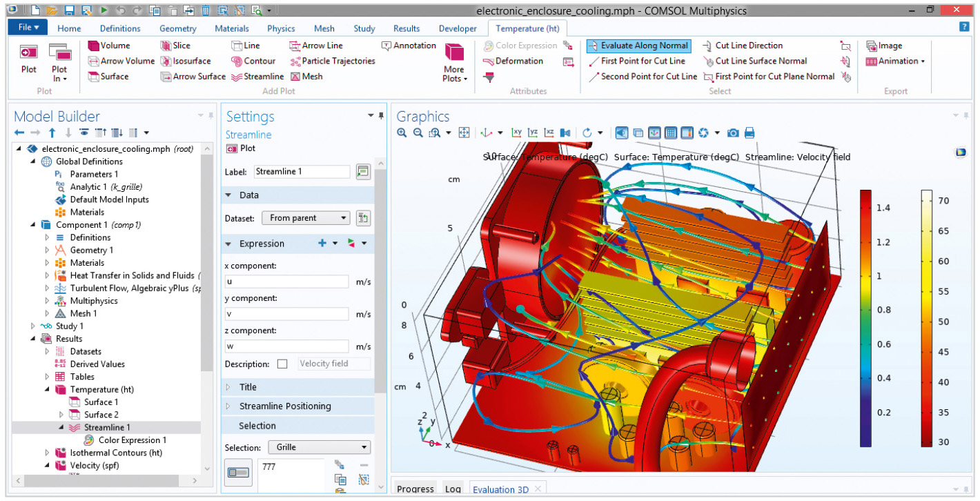The width and height of the screenshot is (980, 501).
Task: Toggle First Point for Cut Plane Normal
Action: 769,77
